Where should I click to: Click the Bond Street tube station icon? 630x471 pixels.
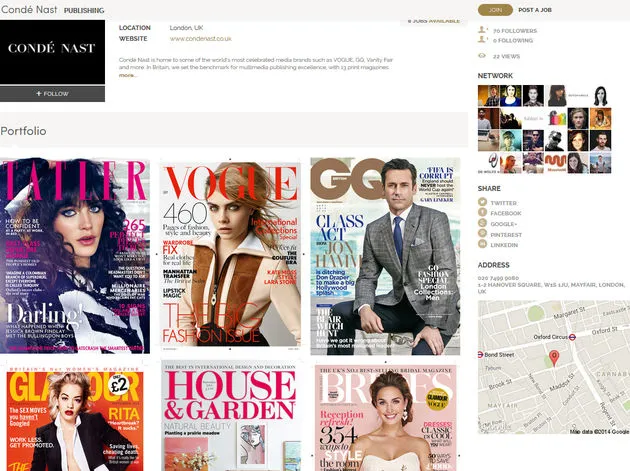pyautogui.click(x=480, y=354)
